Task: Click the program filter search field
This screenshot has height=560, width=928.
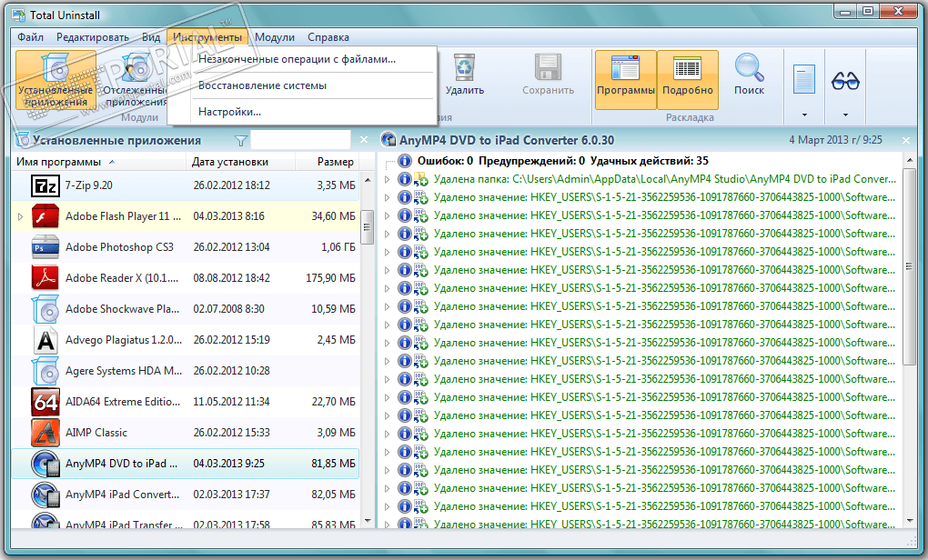Action: click(300, 140)
